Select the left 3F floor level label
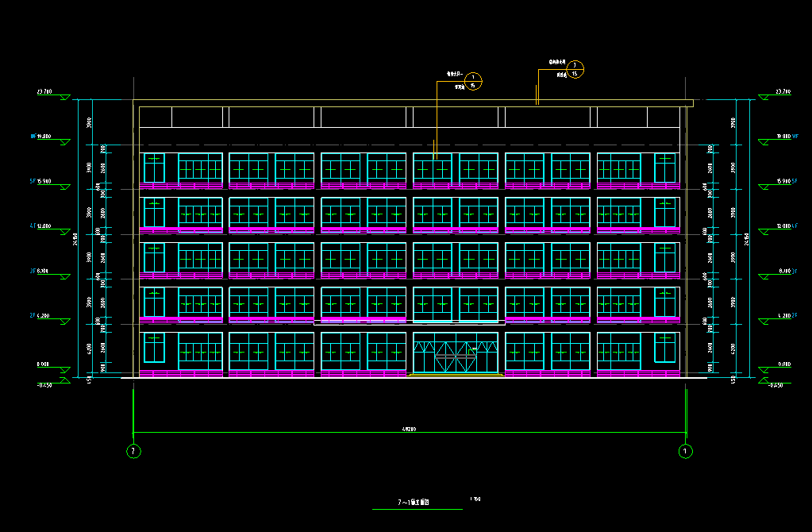 [33, 271]
